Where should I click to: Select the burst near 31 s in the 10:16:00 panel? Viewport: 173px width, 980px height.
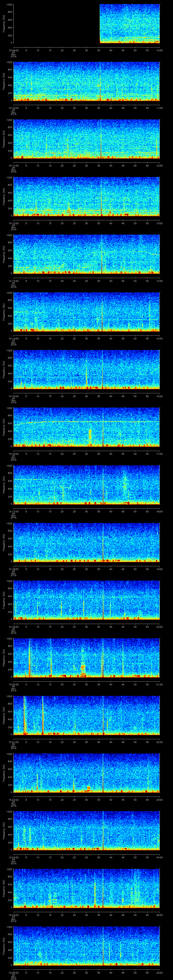pos(90,436)
